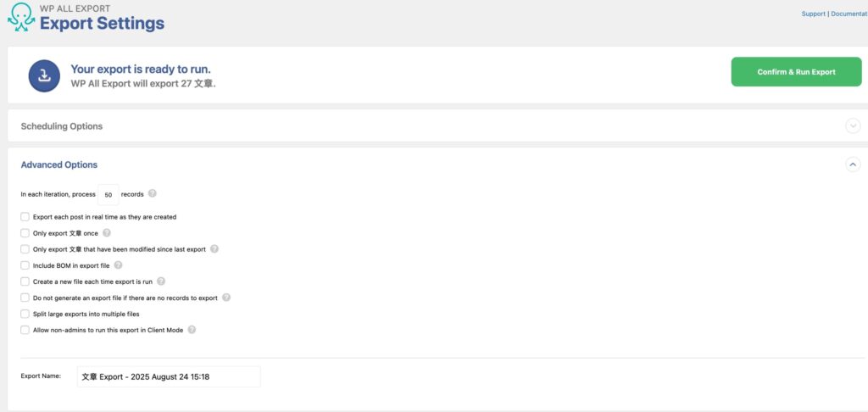
Task: Click the records per iteration number field
Action: 108,194
